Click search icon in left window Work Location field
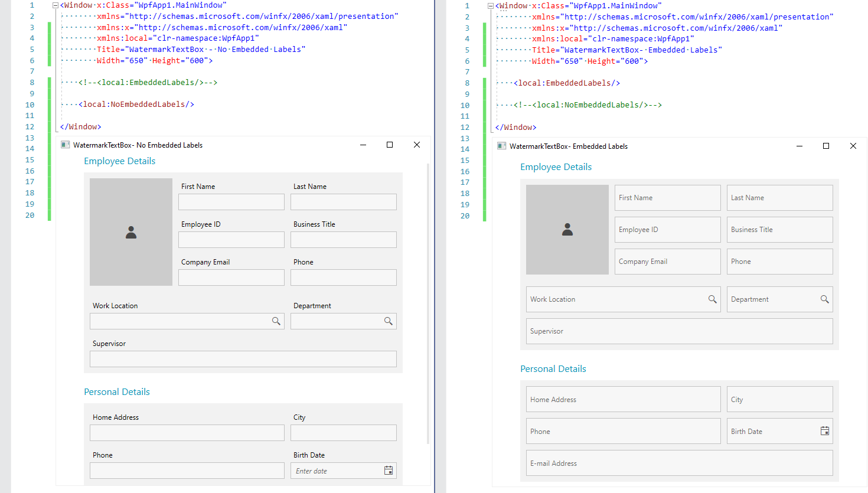This screenshot has width=868, height=493. (276, 321)
